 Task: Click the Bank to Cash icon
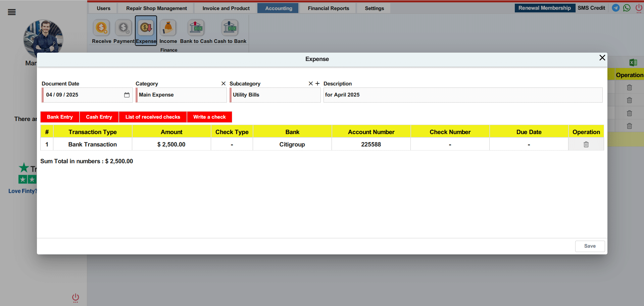(x=196, y=28)
